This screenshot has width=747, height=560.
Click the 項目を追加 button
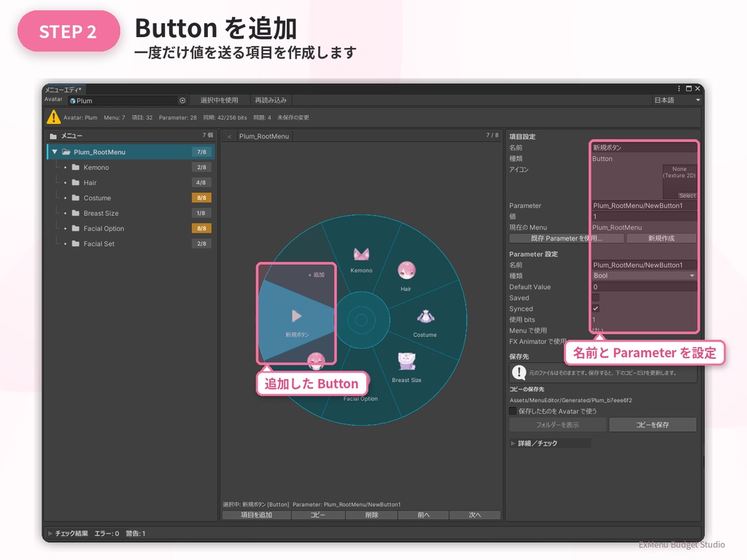(x=256, y=515)
